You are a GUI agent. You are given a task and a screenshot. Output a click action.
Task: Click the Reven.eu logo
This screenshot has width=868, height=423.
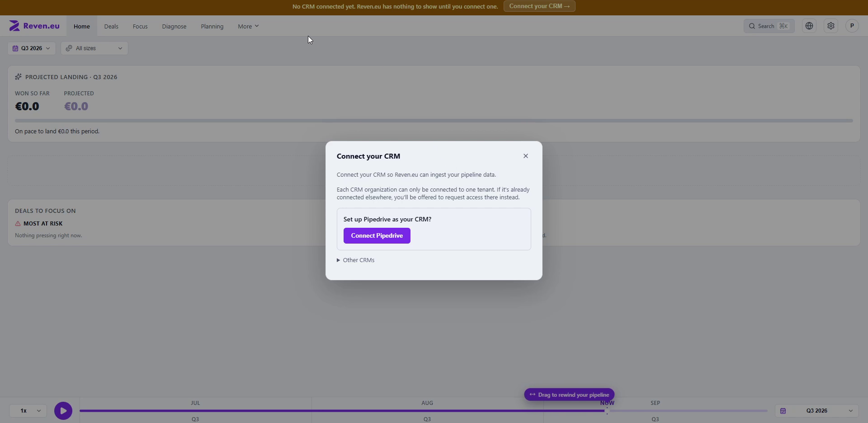point(34,26)
